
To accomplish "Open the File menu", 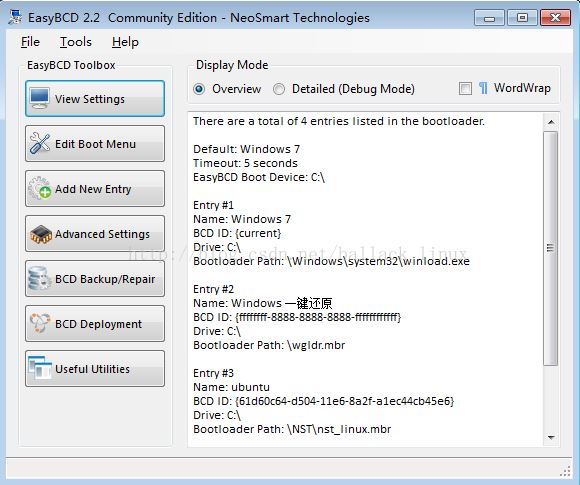I will pos(30,42).
